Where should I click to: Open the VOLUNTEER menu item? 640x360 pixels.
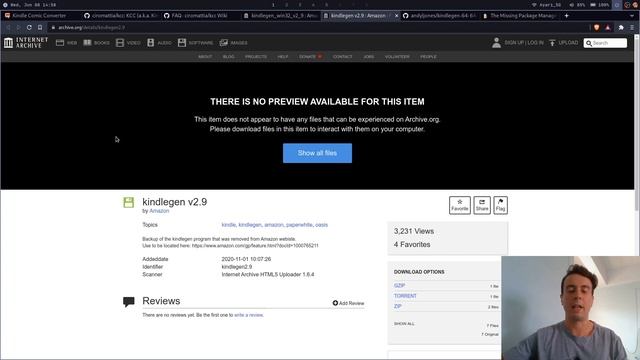397,57
